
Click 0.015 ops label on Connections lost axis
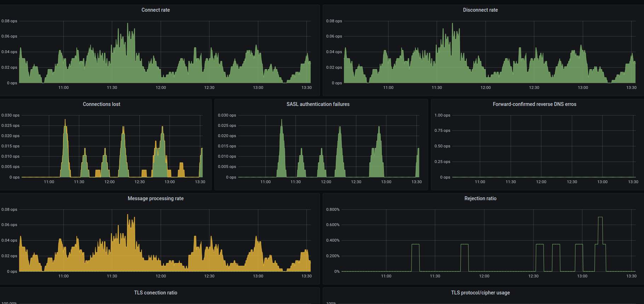click(x=10, y=146)
